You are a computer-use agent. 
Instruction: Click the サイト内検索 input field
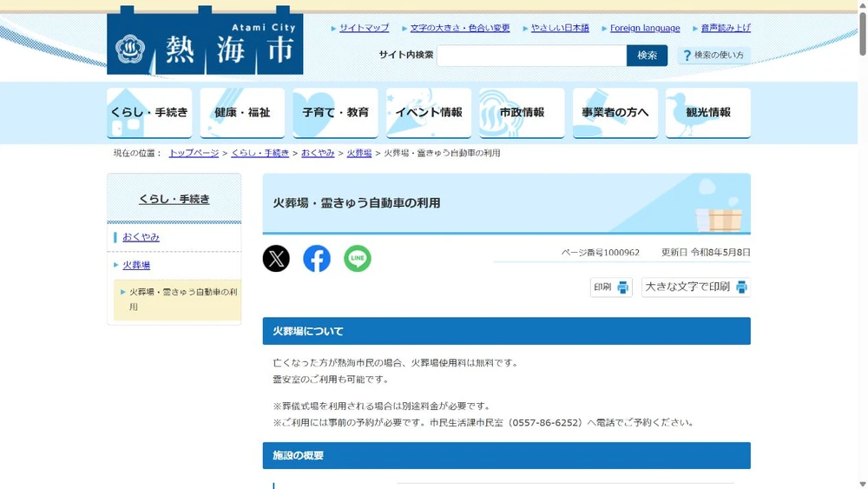pyautogui.click(x=531, y=56)
